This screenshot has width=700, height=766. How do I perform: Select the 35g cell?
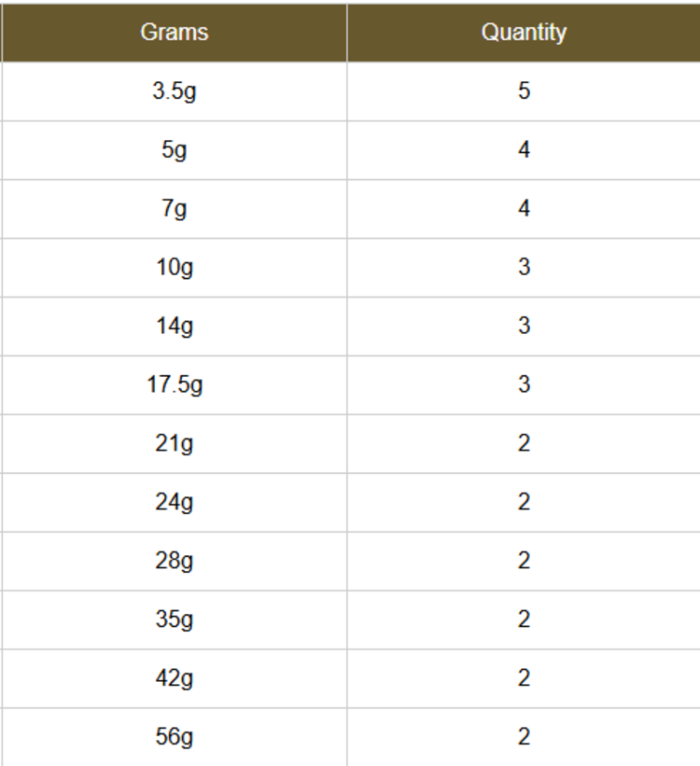tap(175, 620)
